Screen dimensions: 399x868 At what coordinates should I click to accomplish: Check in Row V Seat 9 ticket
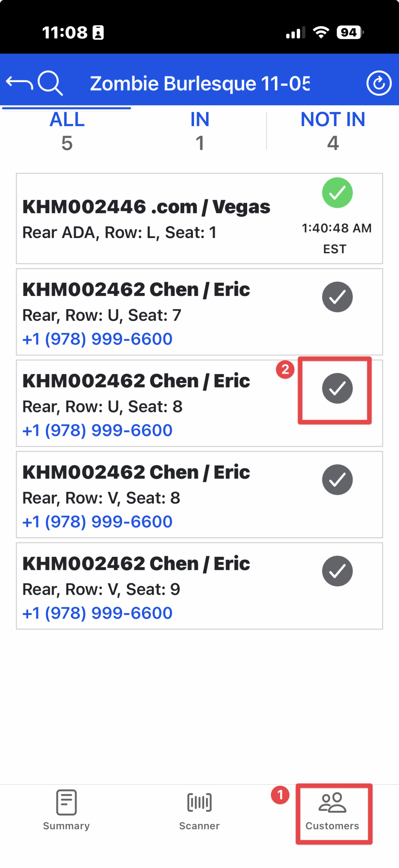coord(337,571)
